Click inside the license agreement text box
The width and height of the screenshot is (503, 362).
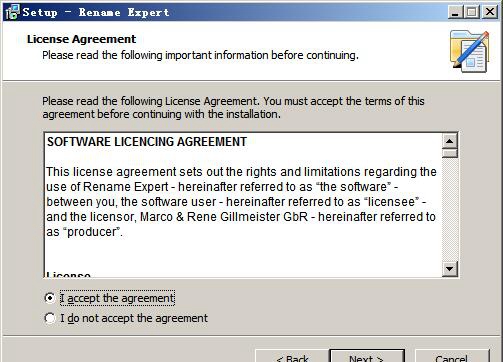[x=243, y=205]
